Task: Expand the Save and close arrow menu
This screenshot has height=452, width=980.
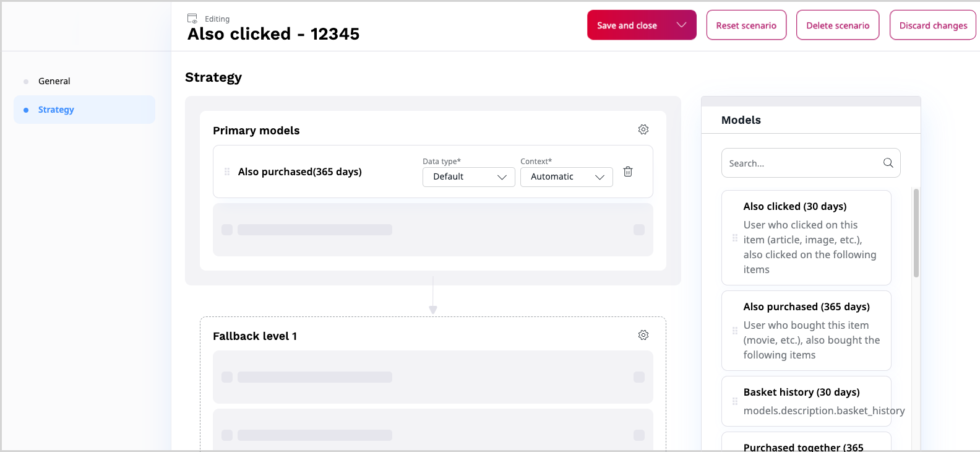Action: (681, 25)
